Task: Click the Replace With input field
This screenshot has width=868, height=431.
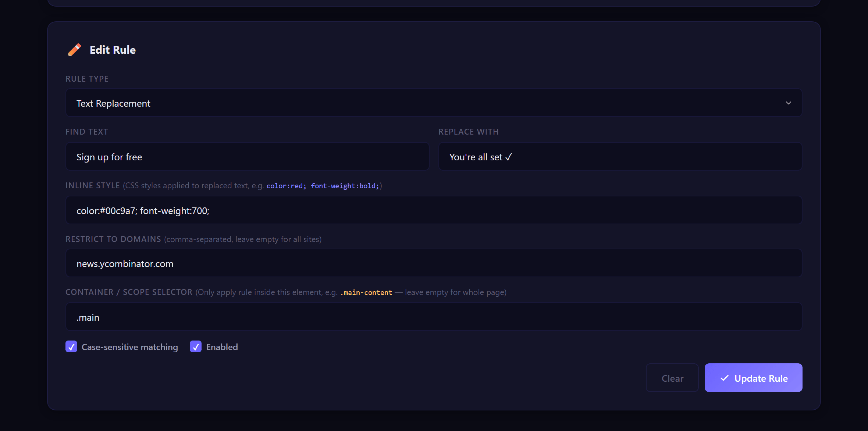Action: [x=620, y=157]
